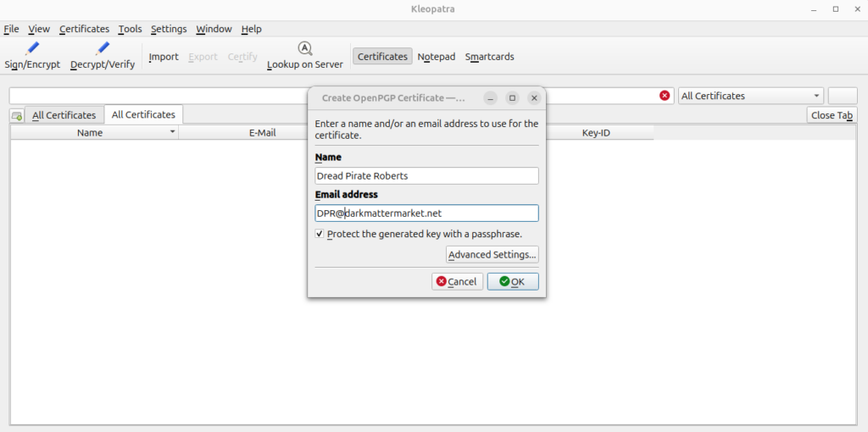The width and height of the screenshot is (868, 432).
Task: Click the E-Mail column header
Action: [263, 133]
